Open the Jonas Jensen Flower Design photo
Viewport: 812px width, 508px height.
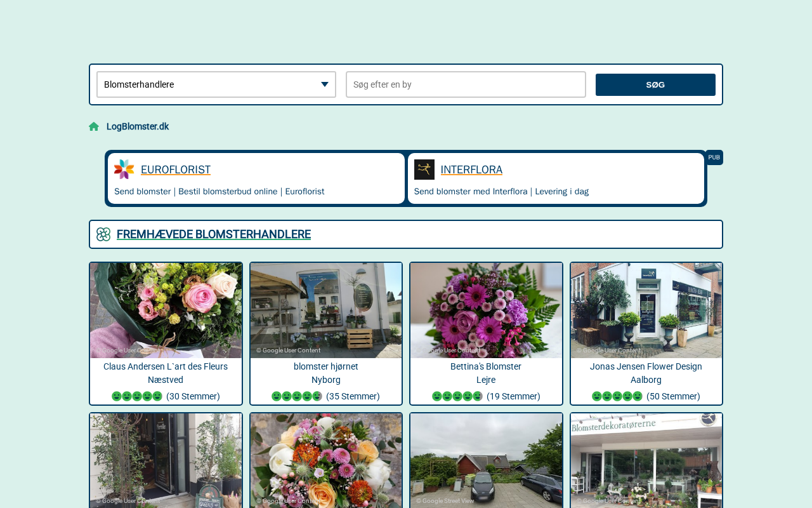tap(646, 311)
